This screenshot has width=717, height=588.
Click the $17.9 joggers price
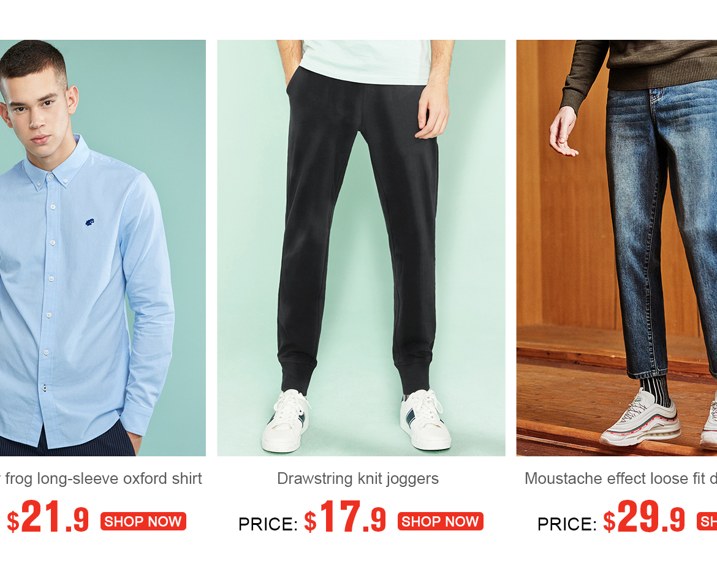345,517
